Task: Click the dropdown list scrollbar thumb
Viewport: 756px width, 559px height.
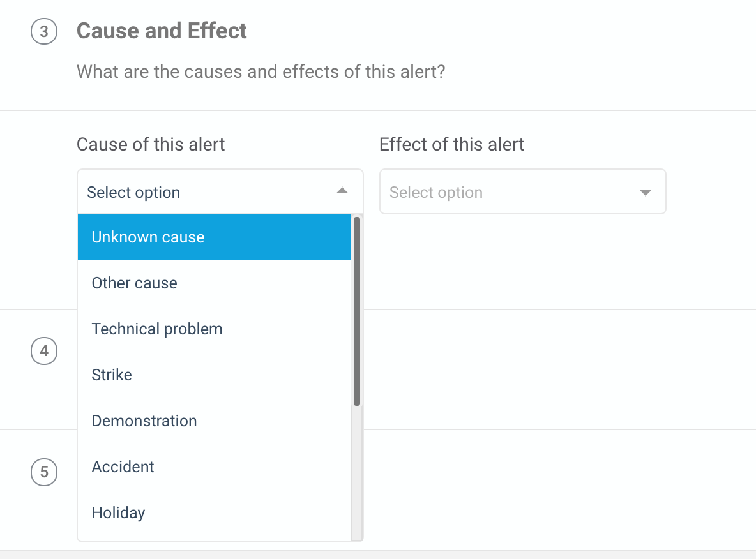Action: (x=357, y=311)
